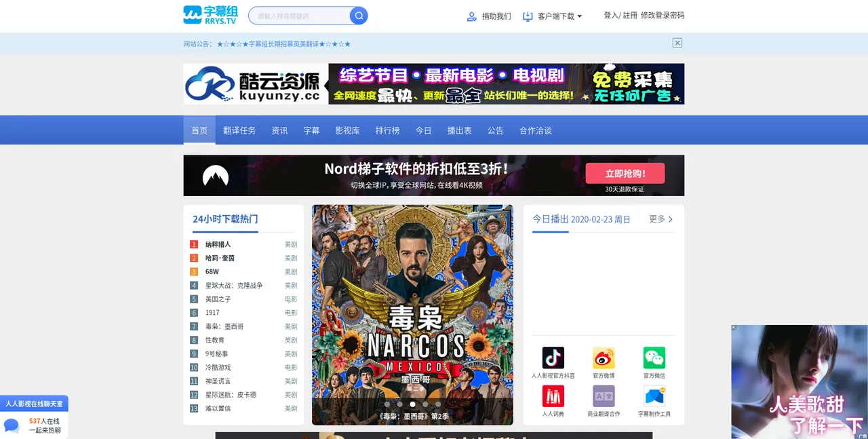Click the 人人影视在线聊天室 chat widget header
The height and width of the screenshot is (439, 868).
point(34,404)
